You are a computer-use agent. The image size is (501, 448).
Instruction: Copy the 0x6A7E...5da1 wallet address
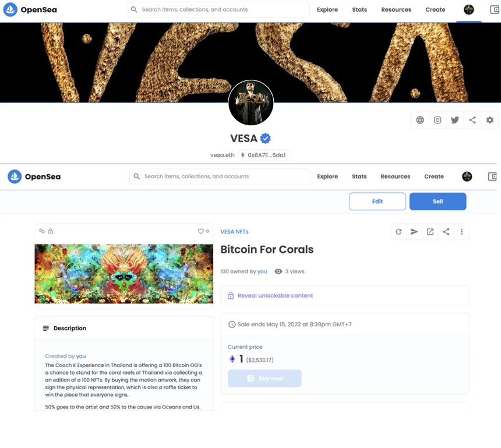(x=264, y=155)
